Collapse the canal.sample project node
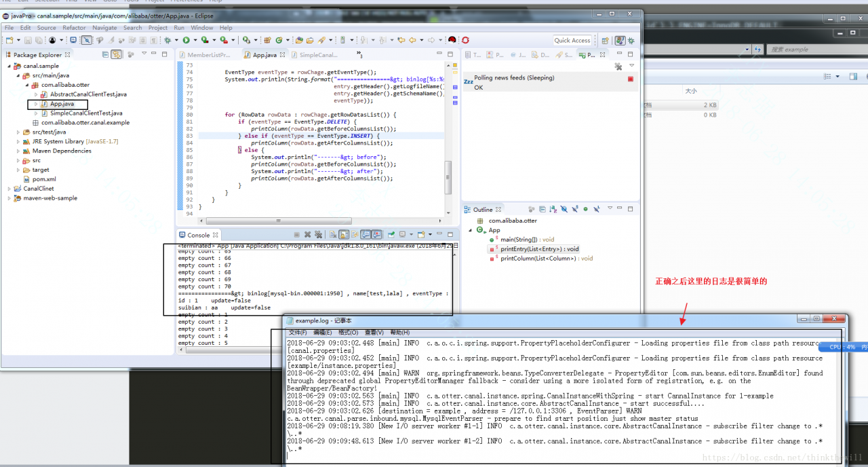This screenshot has width=868, height=467. click(x=9, y=66)
